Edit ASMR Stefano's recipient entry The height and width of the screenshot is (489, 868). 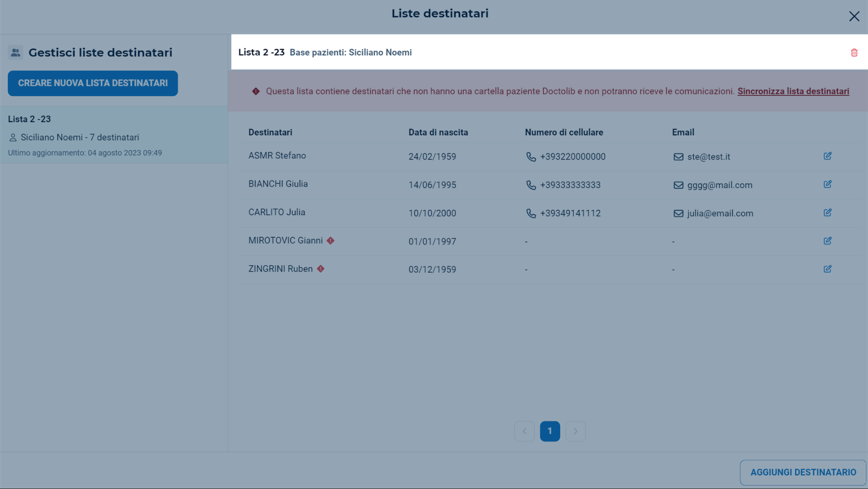pyautogui.click(x=827, y=156)
